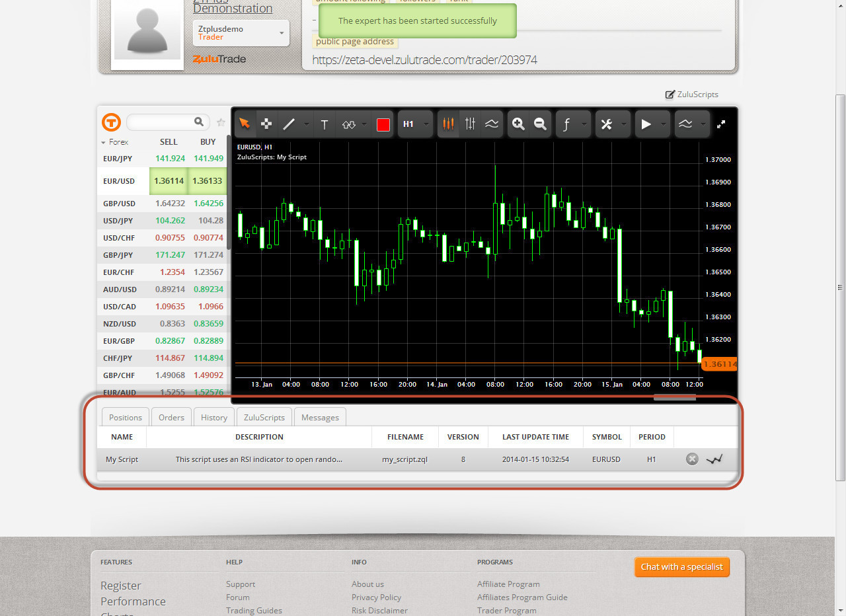Screen dimensions: 846x616
Task: Stop My Script with the X icon
Action: tap(692, 459)
